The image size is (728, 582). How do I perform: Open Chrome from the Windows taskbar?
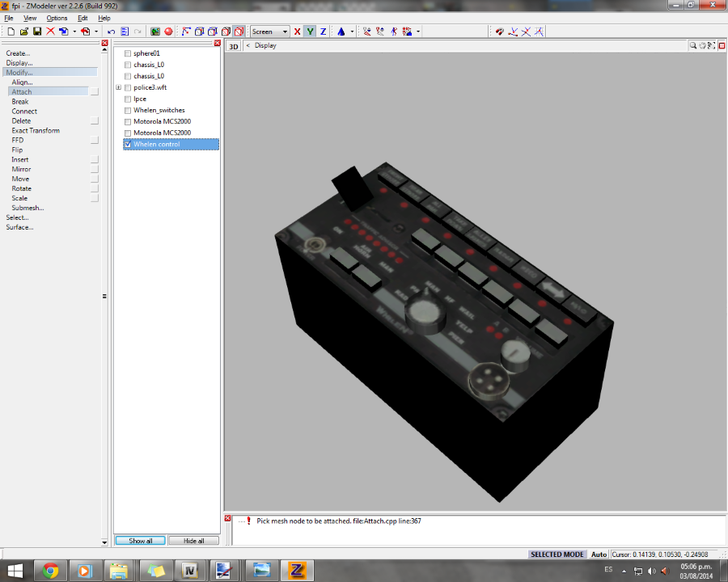coord(50,570)
